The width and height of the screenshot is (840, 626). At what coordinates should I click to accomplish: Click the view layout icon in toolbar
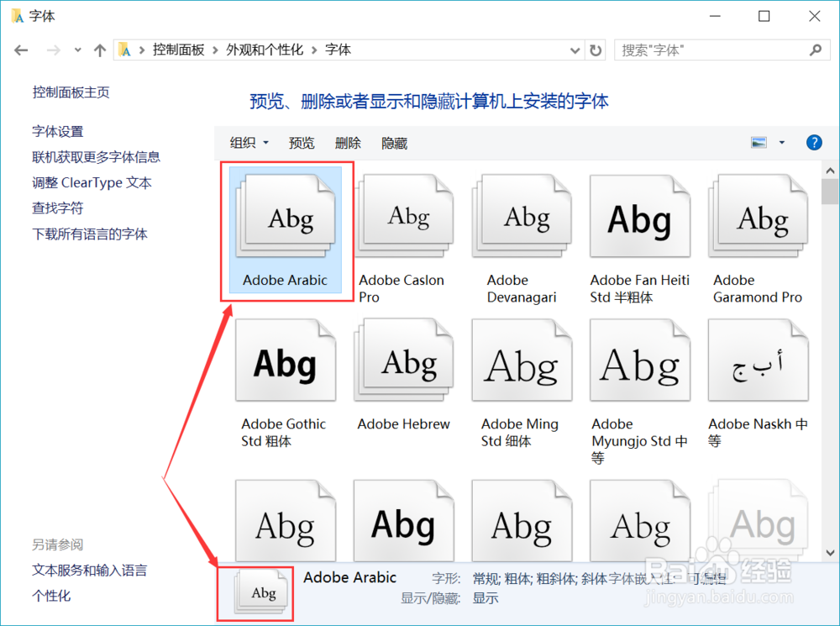(x=759, y=143)
